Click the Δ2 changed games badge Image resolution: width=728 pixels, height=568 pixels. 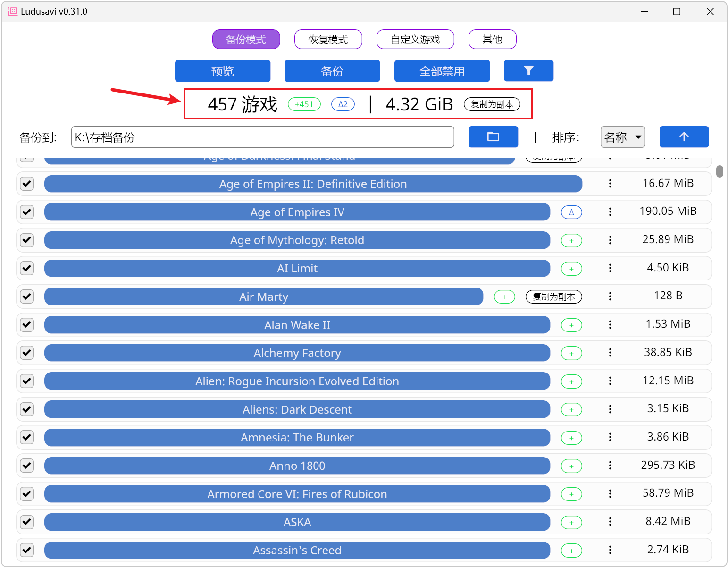tap(343, 104)
